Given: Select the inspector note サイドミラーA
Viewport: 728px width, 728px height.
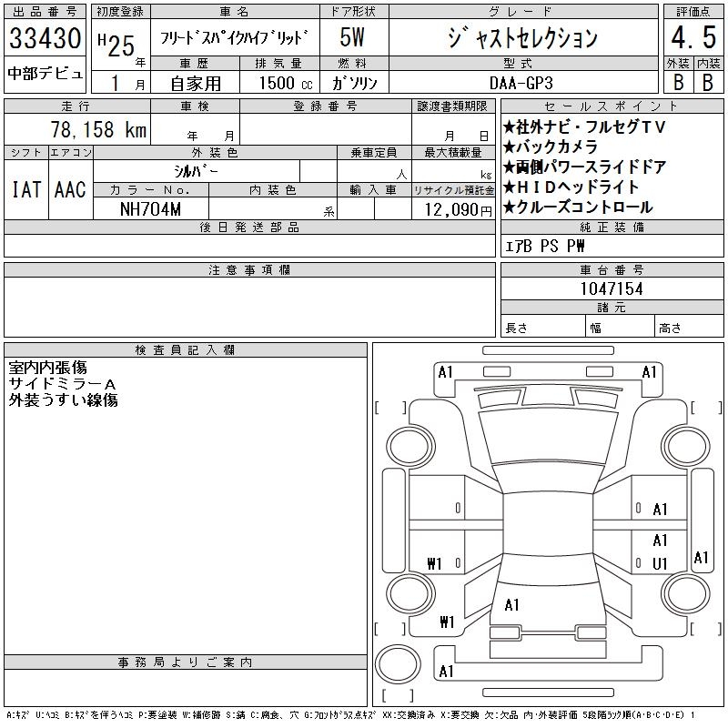Looking at the screenshot, I should pos(62,384).
